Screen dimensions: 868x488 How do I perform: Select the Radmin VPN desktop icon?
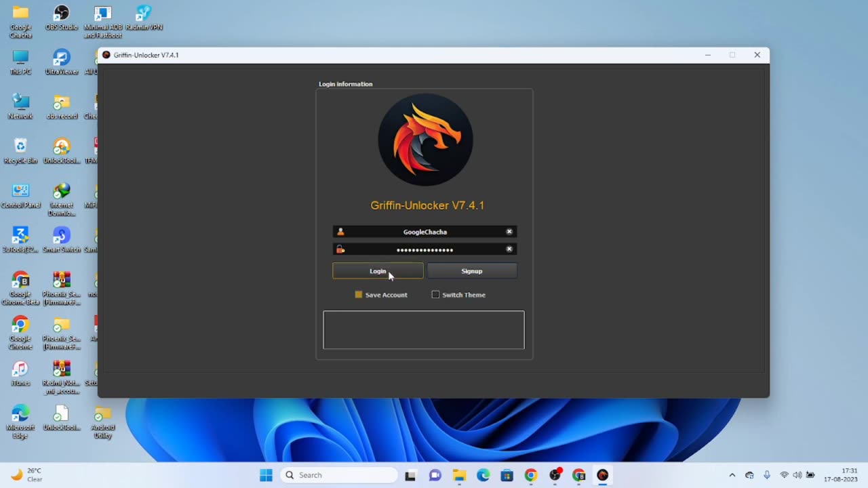pyautogui.click(x=144, y=18)
